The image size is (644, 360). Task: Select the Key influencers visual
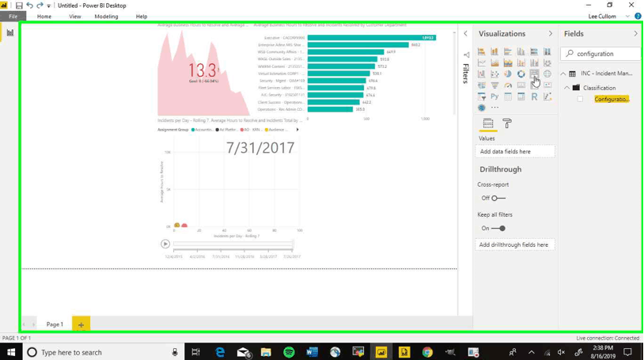547,97
